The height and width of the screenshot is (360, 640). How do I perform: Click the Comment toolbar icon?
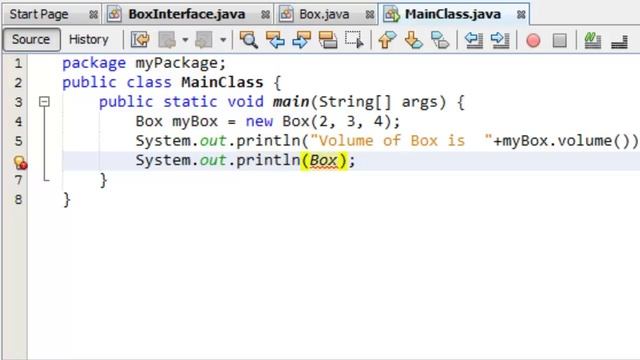tap(592, 40)
